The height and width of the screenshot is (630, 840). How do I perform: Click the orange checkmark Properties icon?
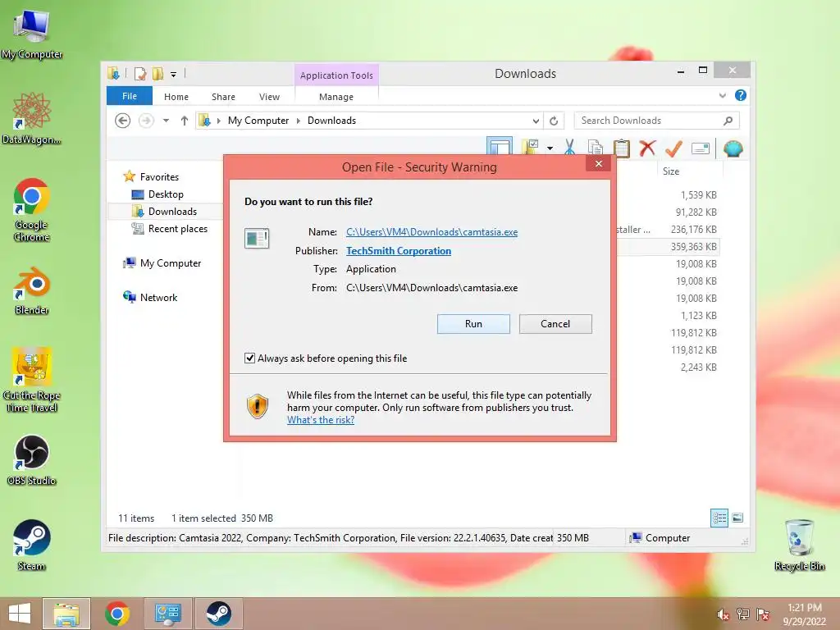(x=673, y=148)
